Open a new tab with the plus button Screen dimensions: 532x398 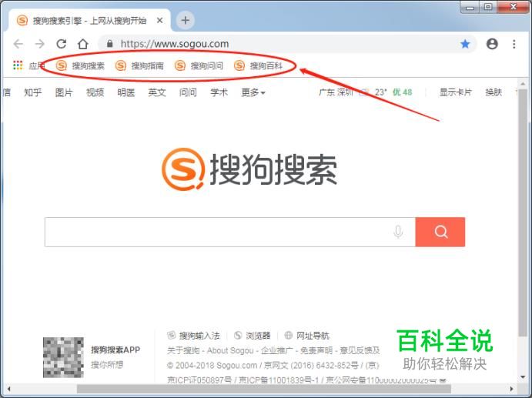coord(186,20)
